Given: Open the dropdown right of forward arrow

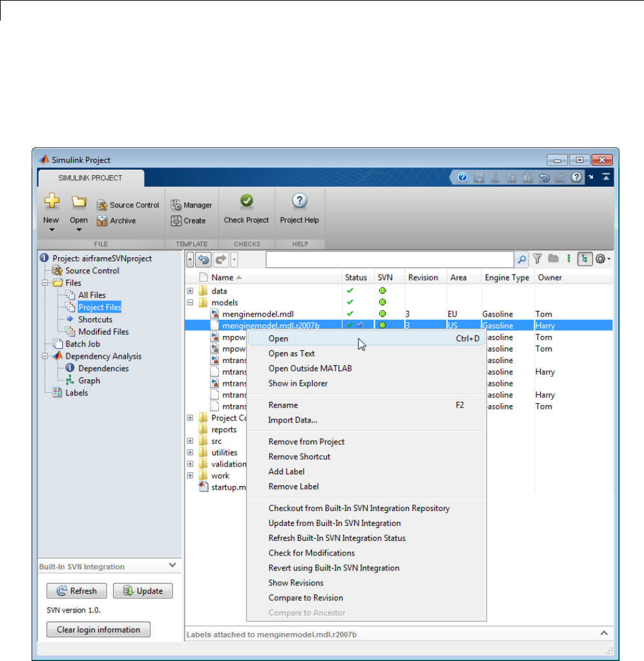Looking at the screenshot, I should pyautogui.click(x=234, y=260).
